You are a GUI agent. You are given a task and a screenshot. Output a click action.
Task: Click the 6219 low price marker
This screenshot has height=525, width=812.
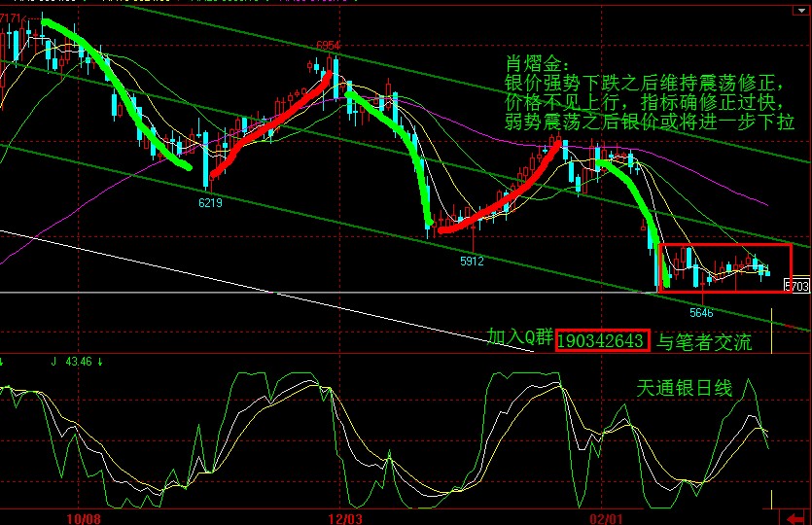click(x=210, y=203)
